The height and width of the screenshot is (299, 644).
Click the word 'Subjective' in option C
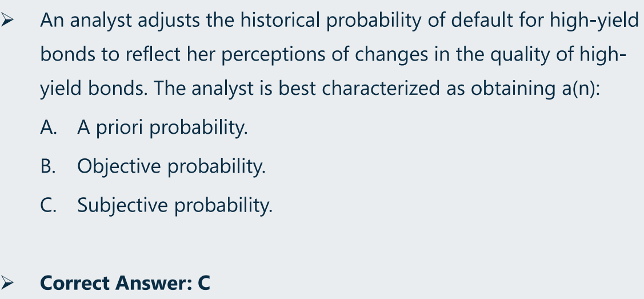[123, 205]
